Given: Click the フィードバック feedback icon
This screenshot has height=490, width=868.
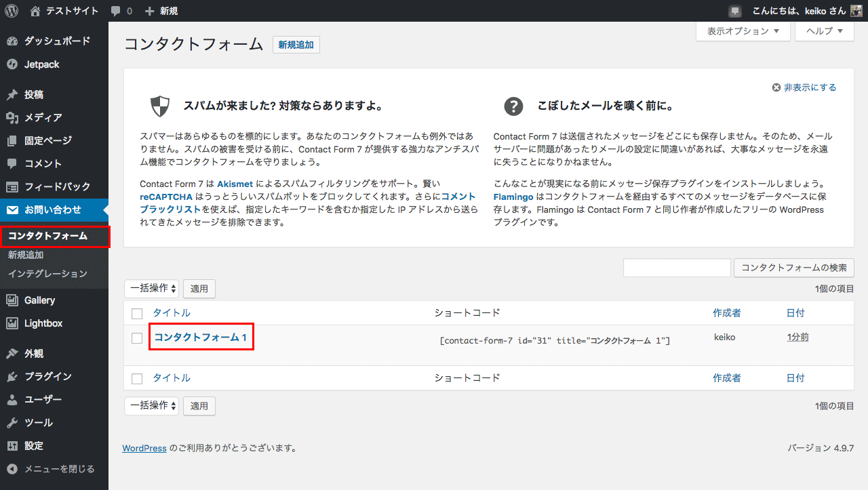Looking at the screenshot, I should [x=12, y=187].
